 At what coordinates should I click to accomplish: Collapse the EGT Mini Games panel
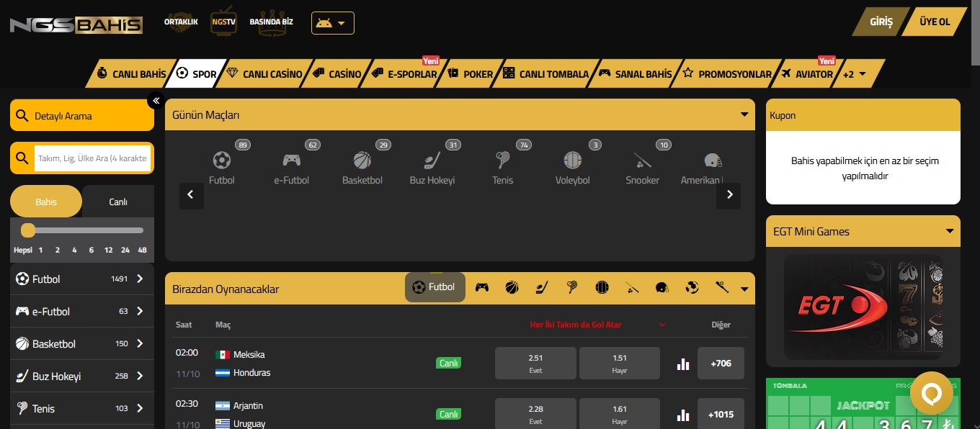coord(950,231)
